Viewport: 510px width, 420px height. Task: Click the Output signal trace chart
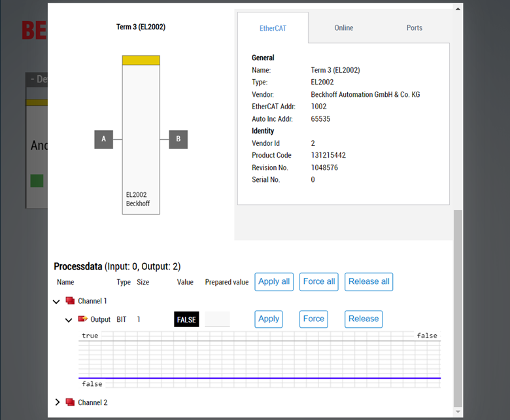(x=260, y=360)
